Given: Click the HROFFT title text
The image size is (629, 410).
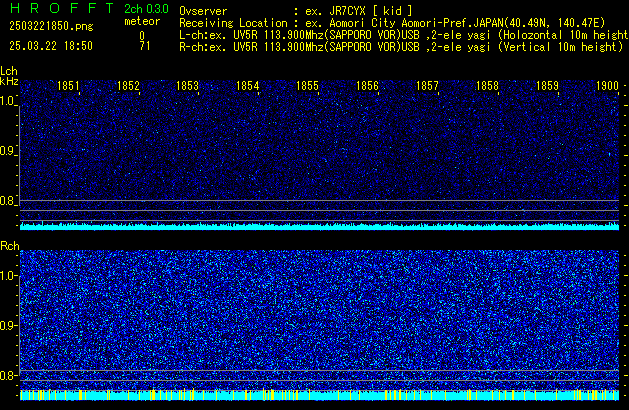Looking at the screenshot, I should pyautogui.click(x=62, y=8).
